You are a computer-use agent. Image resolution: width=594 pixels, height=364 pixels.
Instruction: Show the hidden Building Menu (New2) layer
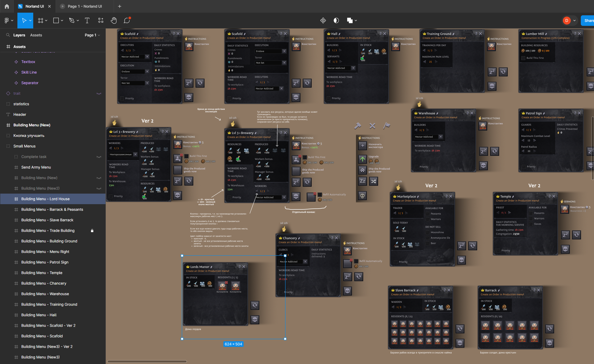click(99, 188)
